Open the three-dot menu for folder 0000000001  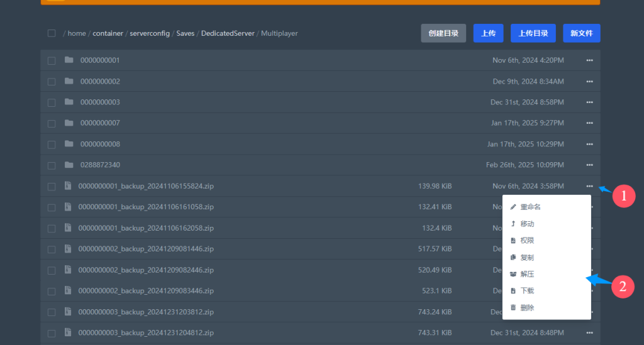click(x=589, y=60)
